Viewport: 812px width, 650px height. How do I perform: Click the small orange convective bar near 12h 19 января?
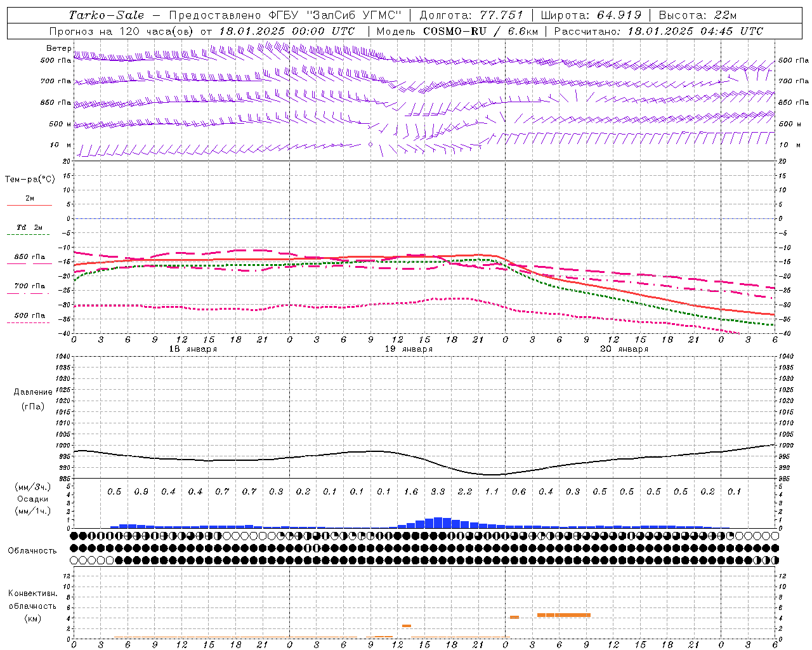pos(407,626)
